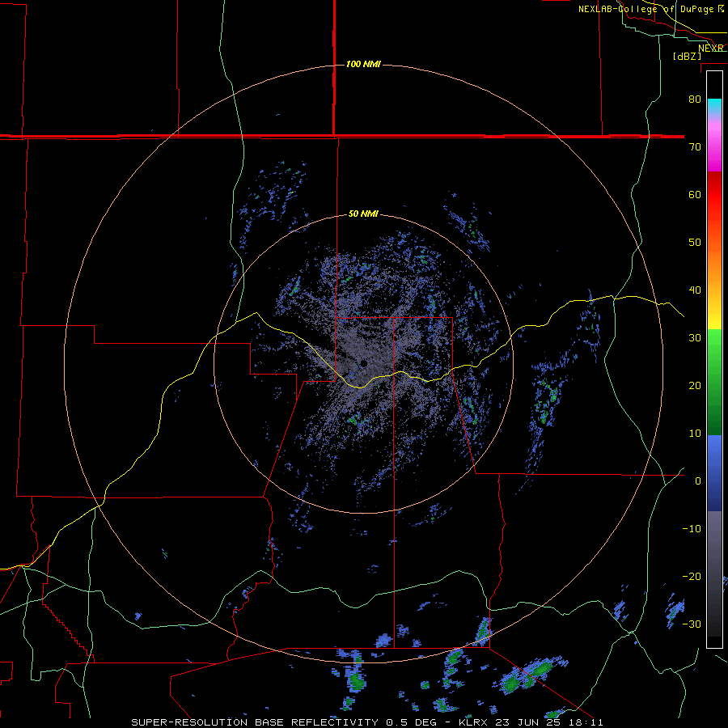Click the 40 value on the dBZ scale
The image size is (728, 728).
tap(695, 290)
